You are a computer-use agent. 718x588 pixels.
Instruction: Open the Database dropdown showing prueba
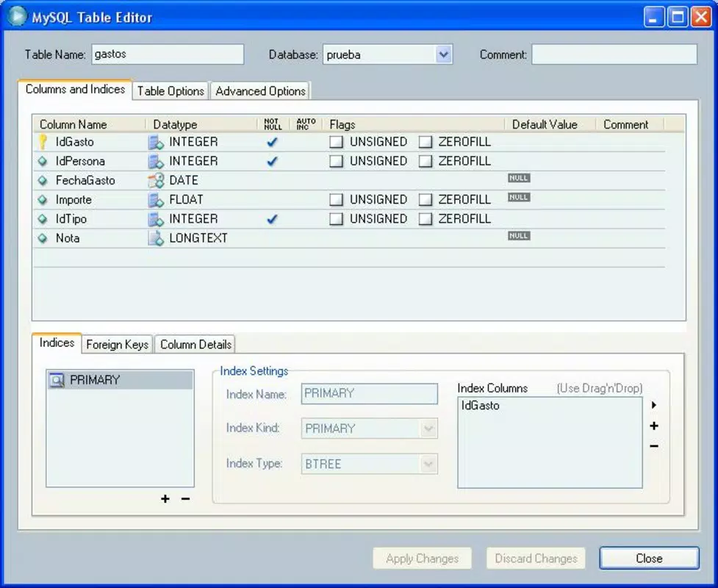coord(443,54)
